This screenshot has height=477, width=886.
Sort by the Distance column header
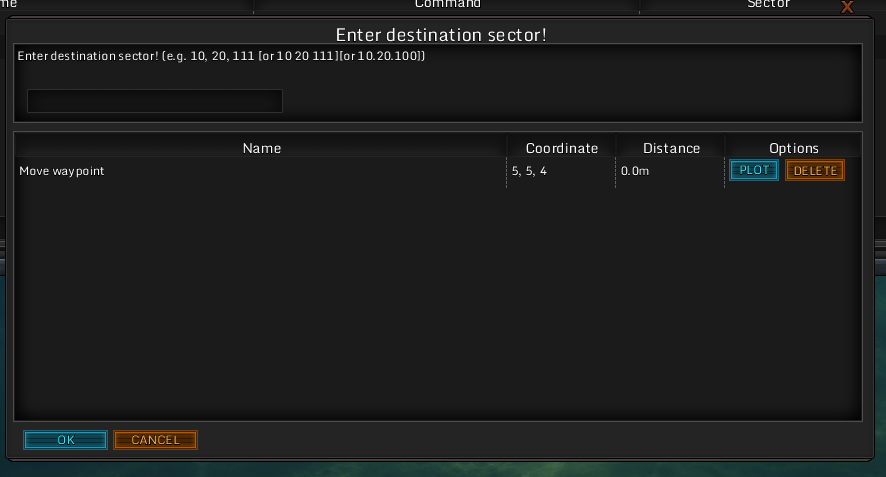pos(671,148)
